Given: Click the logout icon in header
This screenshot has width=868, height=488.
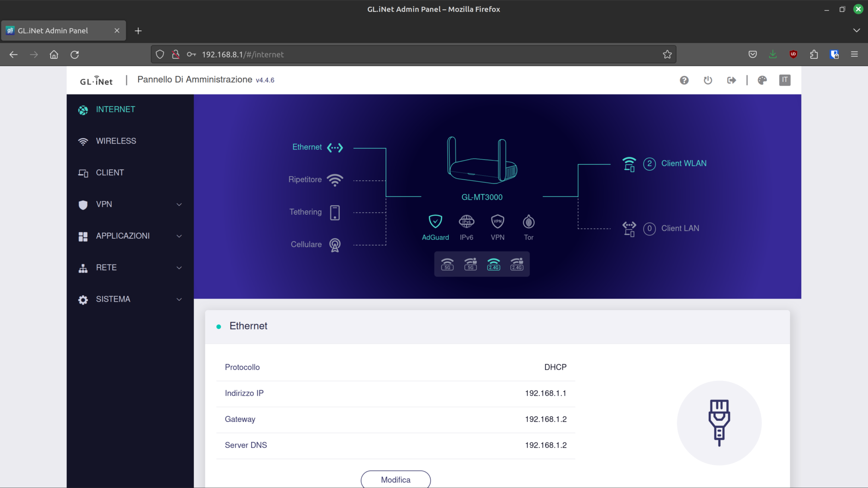Looking at the screenshot, I should point(731,80).
